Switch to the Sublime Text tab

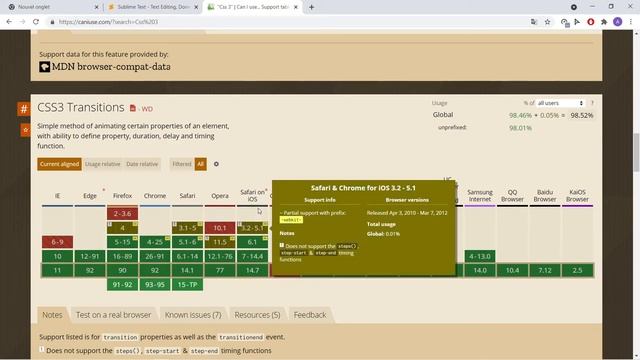pos(153,7)
